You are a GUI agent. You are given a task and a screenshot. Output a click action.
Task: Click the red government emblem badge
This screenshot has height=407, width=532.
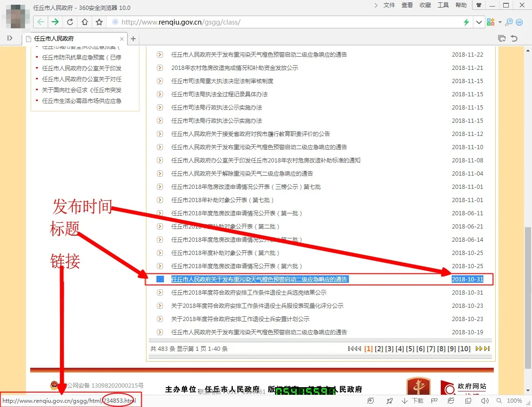[418, 386]
